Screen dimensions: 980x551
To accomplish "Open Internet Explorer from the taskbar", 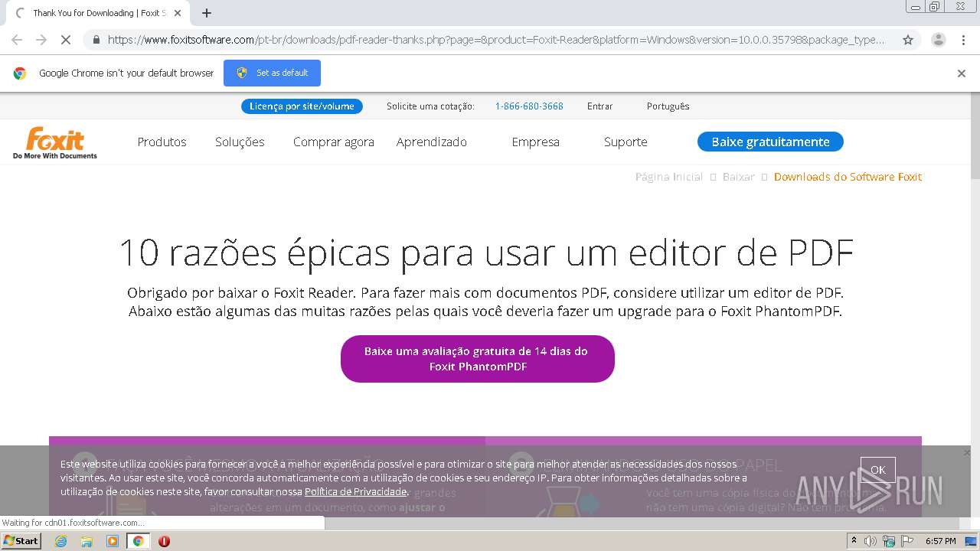I will [61, 541].
